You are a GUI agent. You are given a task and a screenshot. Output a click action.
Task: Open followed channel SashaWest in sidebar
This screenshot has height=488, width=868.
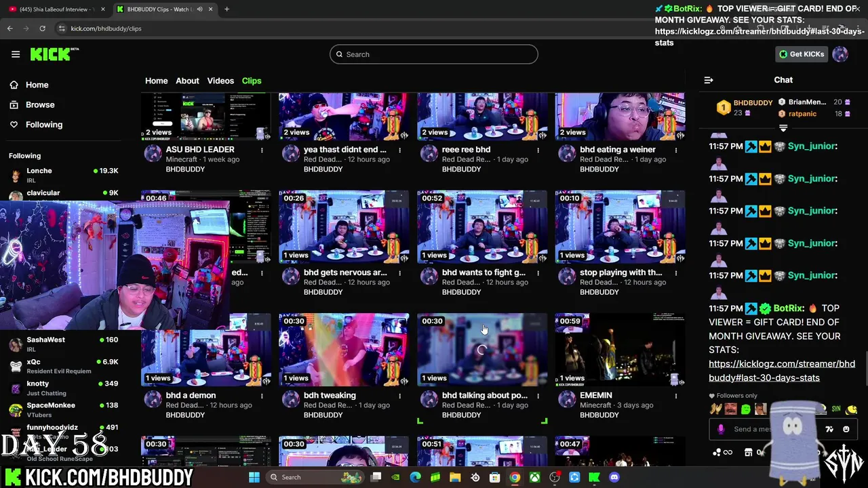pos(63,344)
